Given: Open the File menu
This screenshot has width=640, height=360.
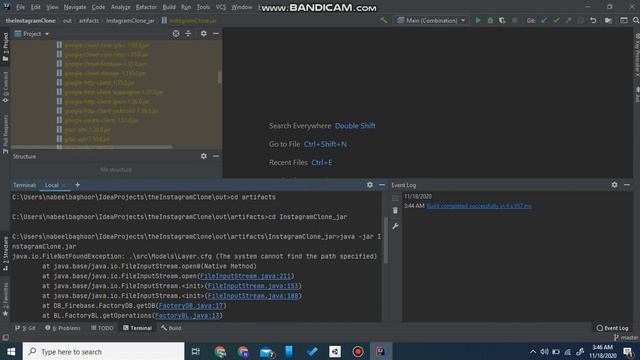Looking at the screenshot, I should tap(20, 7).
